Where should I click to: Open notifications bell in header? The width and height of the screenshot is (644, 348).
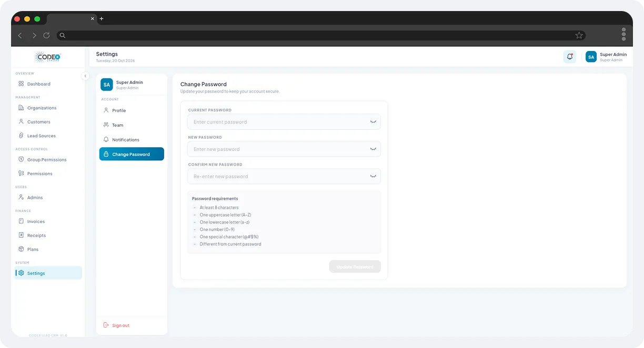coord(570,56)
